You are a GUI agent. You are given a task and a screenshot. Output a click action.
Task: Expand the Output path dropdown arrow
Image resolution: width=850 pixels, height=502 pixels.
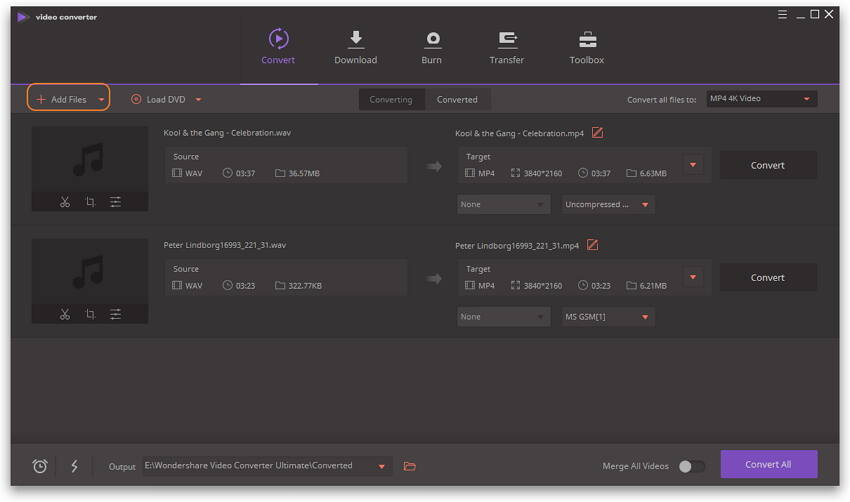(382, 466)
